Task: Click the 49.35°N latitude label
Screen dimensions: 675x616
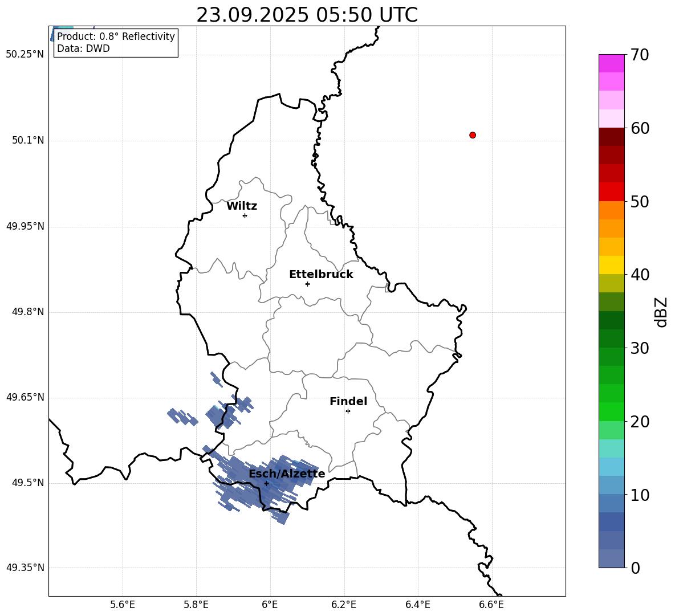Action: (x=25, y=568)
